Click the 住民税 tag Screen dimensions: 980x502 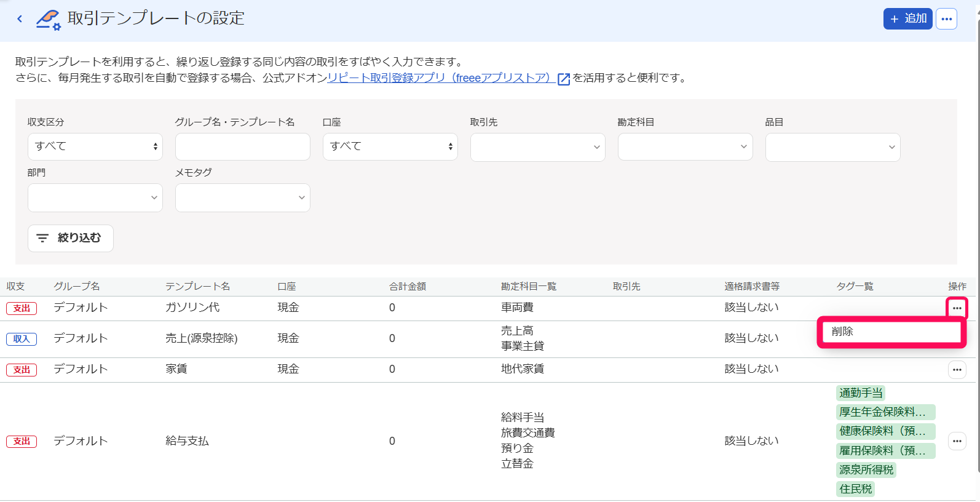coord(855,489)
